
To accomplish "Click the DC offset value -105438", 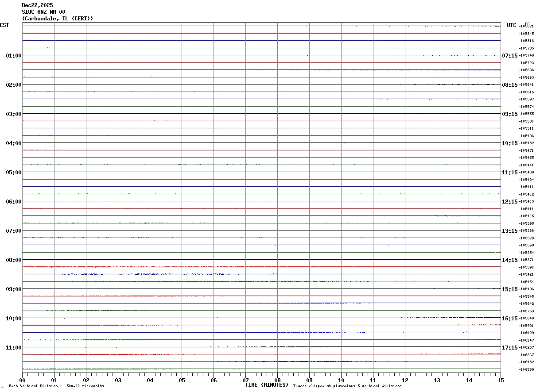I will tap(526, 172).
